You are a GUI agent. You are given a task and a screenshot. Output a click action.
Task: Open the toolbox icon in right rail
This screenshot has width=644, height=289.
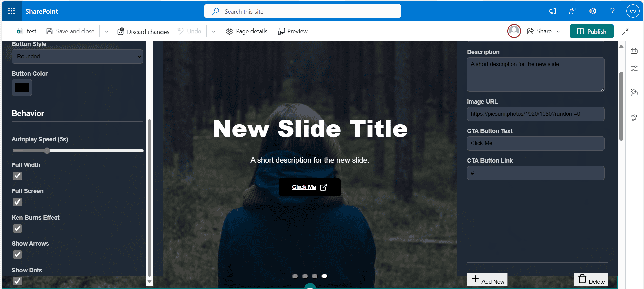click(x=634, y=51)
